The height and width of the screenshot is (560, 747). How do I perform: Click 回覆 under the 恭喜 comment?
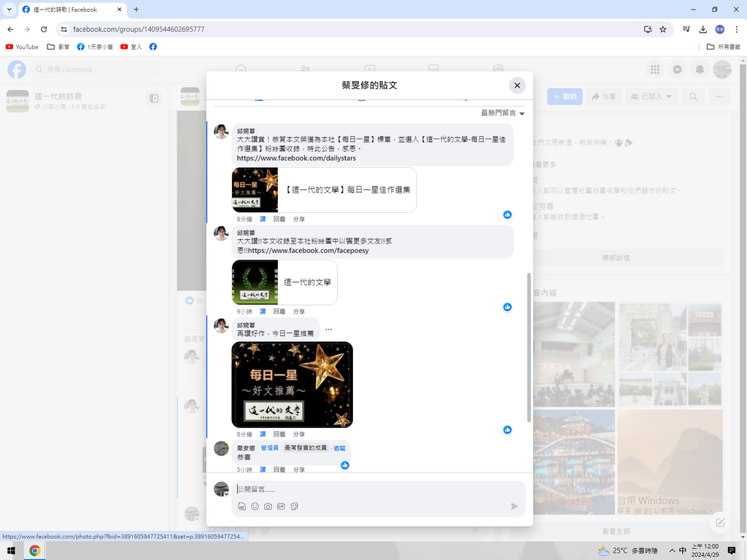click(279, 470)
